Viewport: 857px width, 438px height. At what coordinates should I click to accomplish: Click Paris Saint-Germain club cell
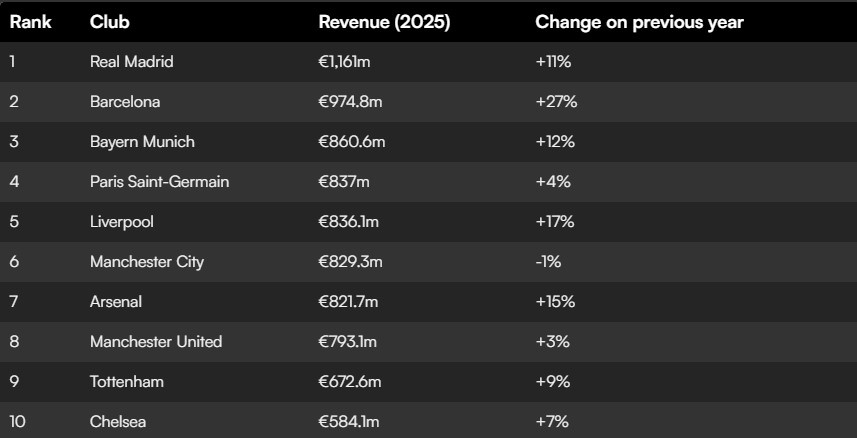[x=160, y=182]
